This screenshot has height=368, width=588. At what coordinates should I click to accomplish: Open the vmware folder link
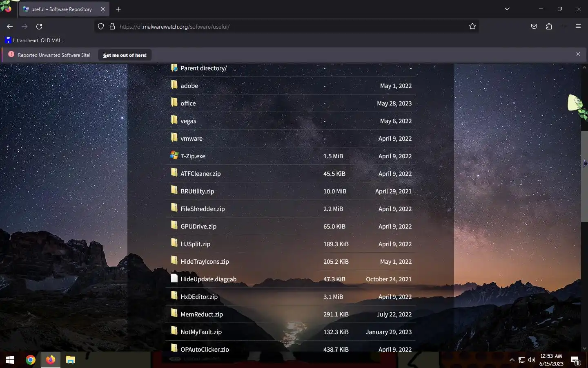pos(192,139)
